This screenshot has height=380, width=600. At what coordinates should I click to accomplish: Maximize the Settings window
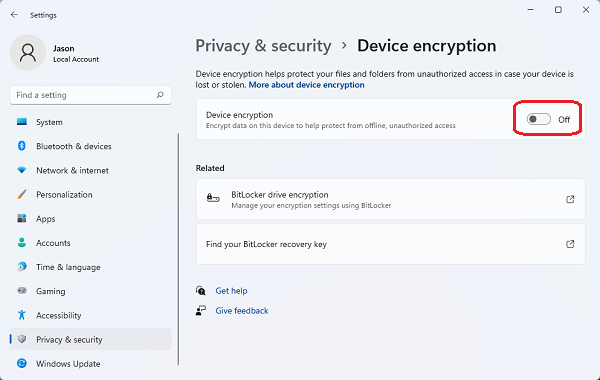(x=558, y=10)
